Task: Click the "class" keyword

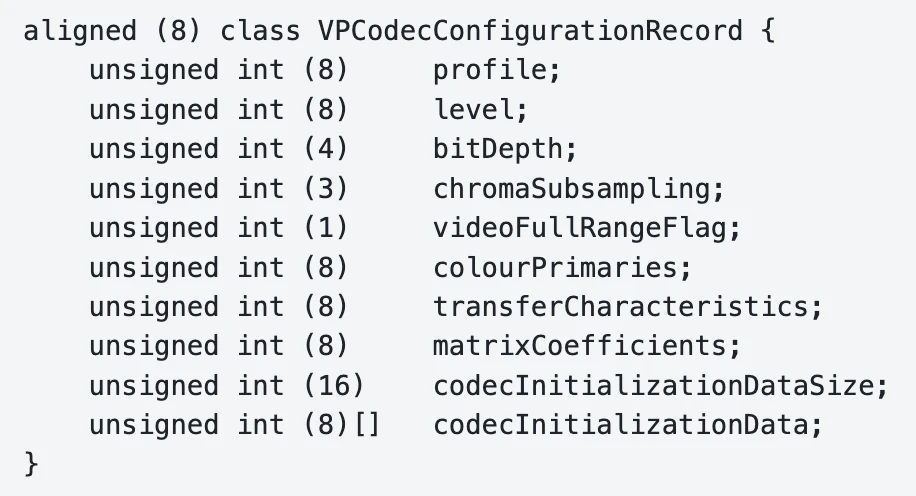Action: [259, 30]
